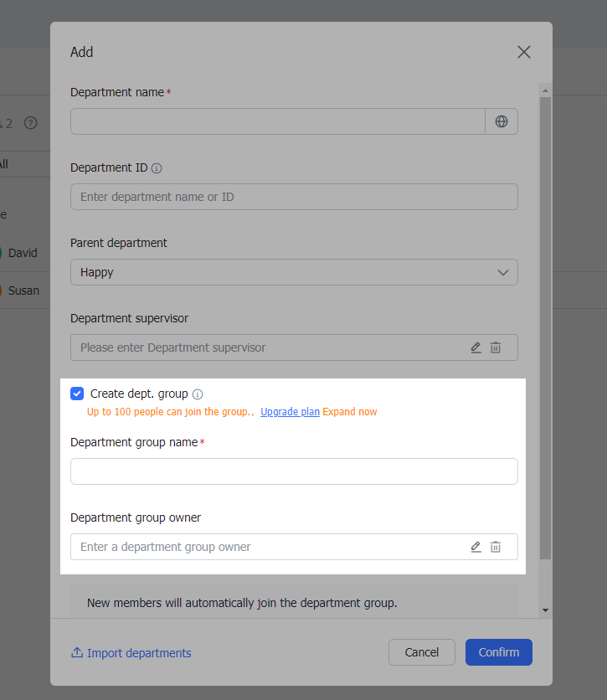Click the Import departments upload icon
The height and width of the screenshot is (700, 607).
[77, 653]
